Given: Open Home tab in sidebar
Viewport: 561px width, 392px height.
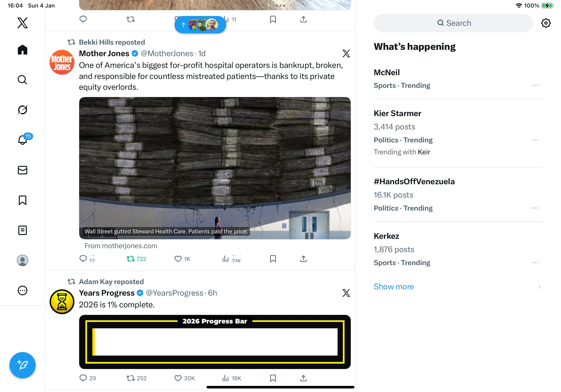Looking at the screenshot, I should point(23,50).
